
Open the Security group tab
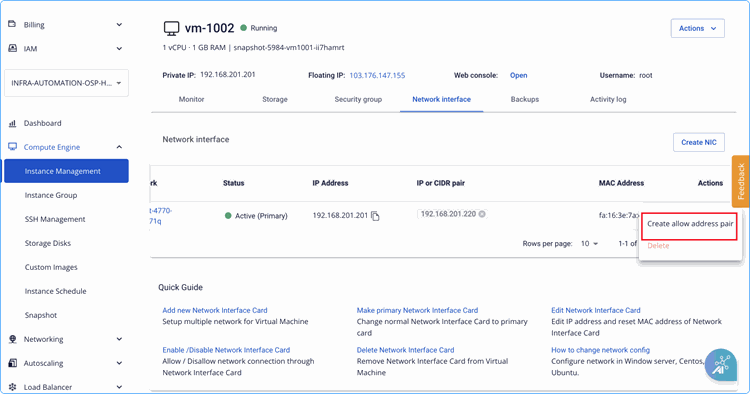click(x=358, y=99)
